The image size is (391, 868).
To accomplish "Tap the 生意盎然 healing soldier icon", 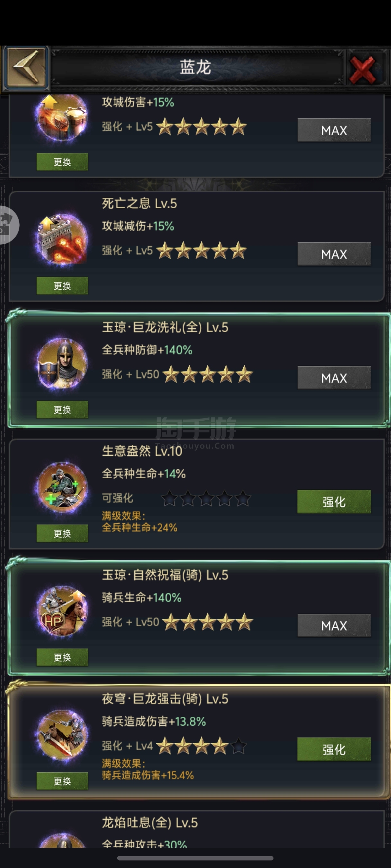I will (62, 488).
